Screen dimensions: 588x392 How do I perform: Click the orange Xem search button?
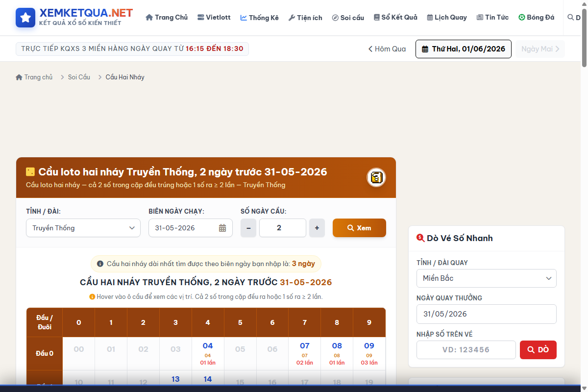click(x=359, y=228)
